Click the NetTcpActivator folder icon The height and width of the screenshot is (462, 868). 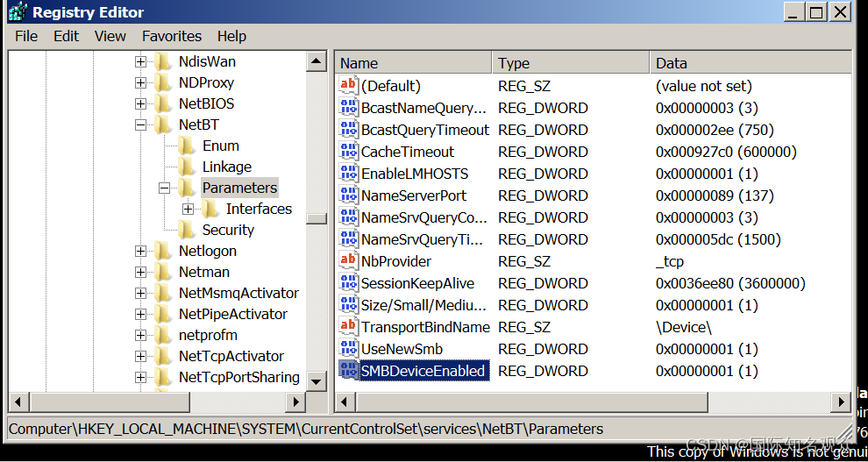click(163, 356)
